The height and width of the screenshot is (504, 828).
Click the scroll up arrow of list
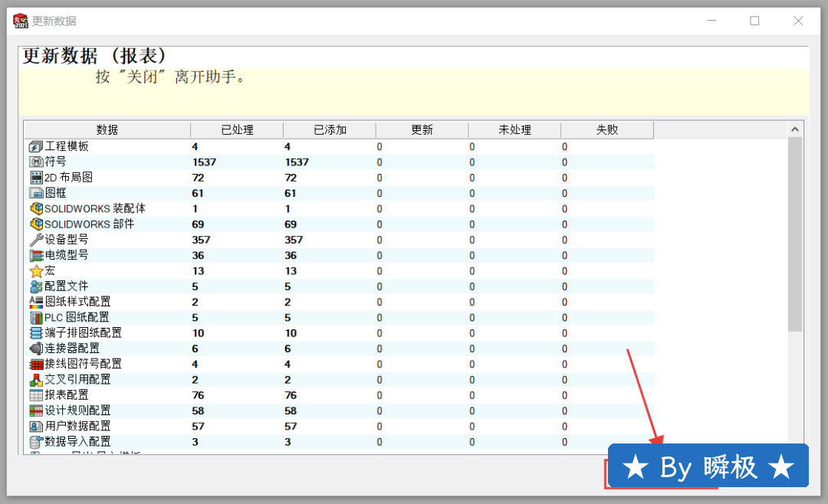(x=795, y=129)
